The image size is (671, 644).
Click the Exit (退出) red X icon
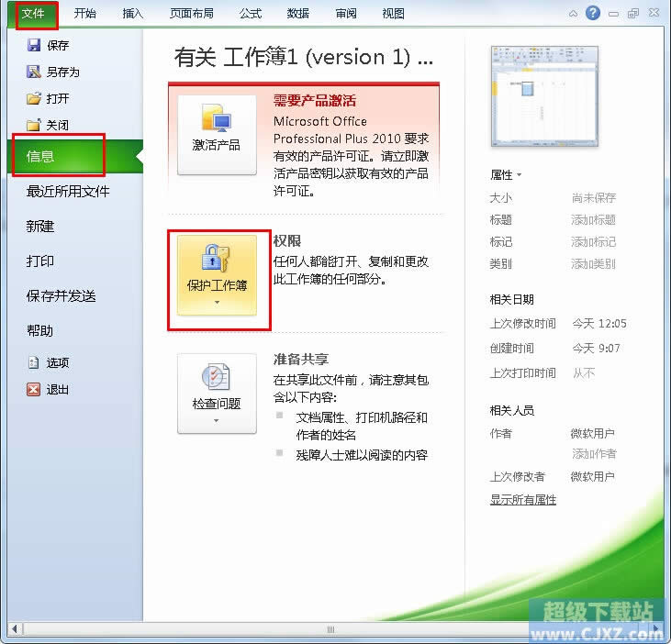(x=34, y=389)
